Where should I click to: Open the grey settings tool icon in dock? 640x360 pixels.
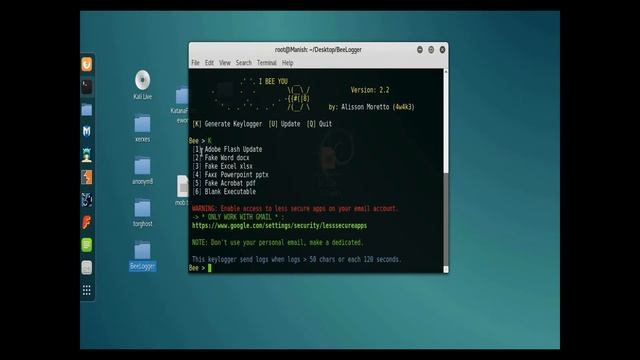(87, 268)
